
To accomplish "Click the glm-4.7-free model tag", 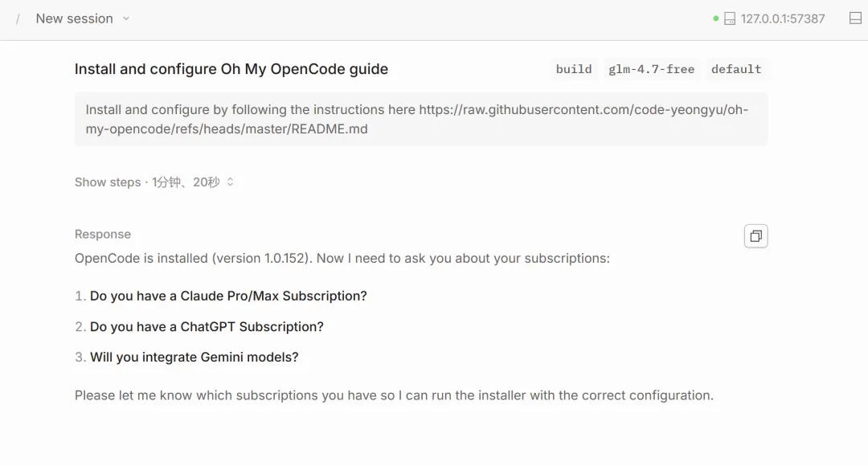I will [651, 69].
